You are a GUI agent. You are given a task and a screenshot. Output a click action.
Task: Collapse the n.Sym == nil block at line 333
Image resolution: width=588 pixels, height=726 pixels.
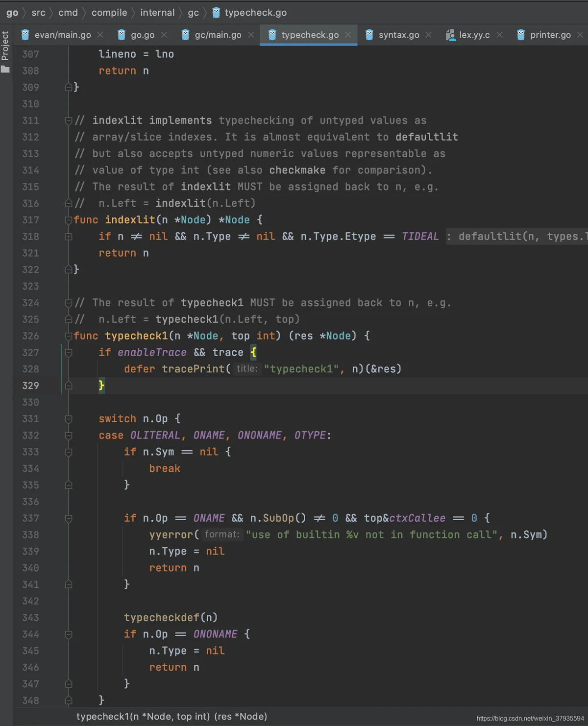pyautogui.click(x=69, y=452)
